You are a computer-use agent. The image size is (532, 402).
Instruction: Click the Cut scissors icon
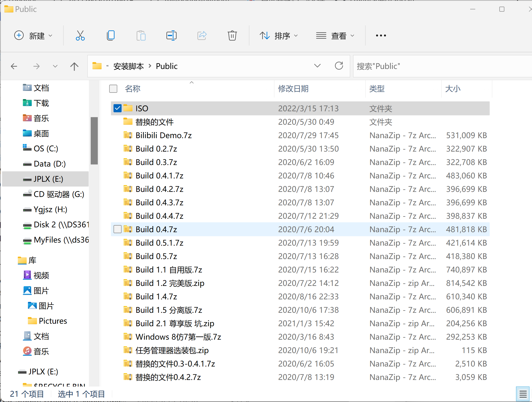click(x=80, y=36)
